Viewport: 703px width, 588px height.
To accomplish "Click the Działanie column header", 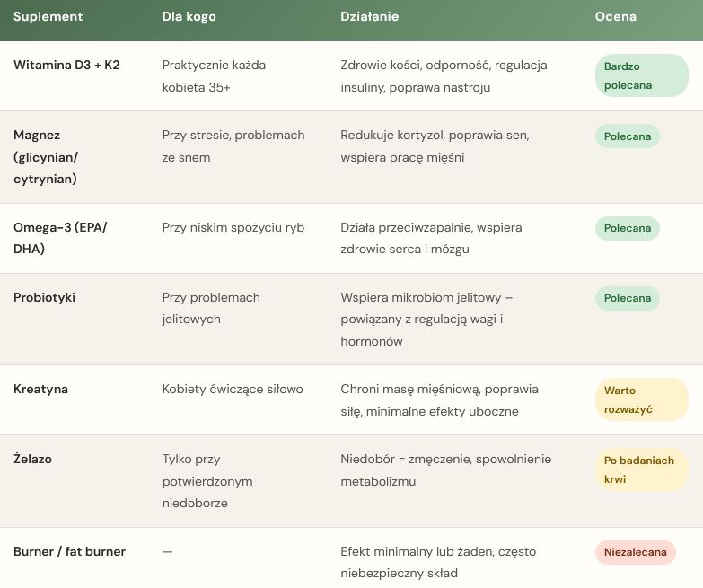I will click(x=369, y=17).
